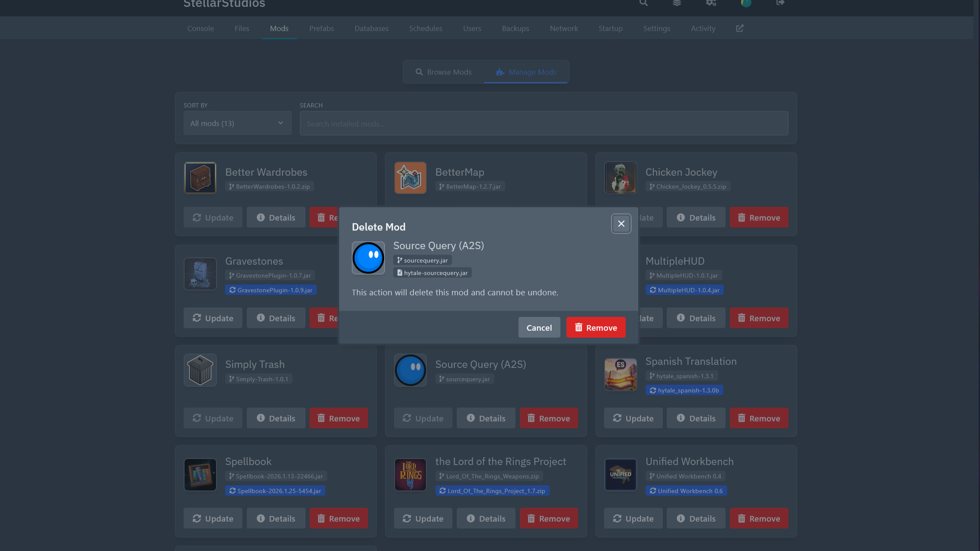Switch to Browse Mods tab
980x551 pixels.
pos(443,72)
